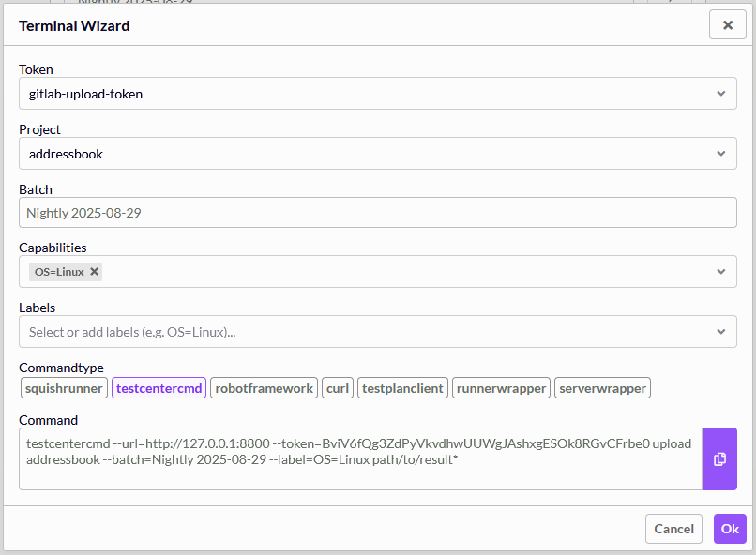Confirm with the Ok button
756x555 pixels.
pyautogui.click(x=730, y=529)
